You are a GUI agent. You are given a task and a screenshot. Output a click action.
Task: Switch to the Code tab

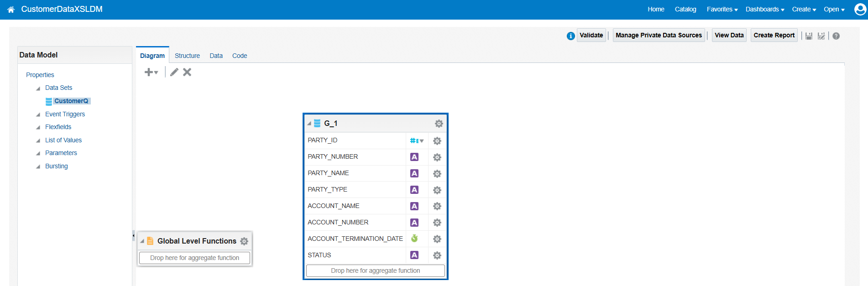click(239, 56)
